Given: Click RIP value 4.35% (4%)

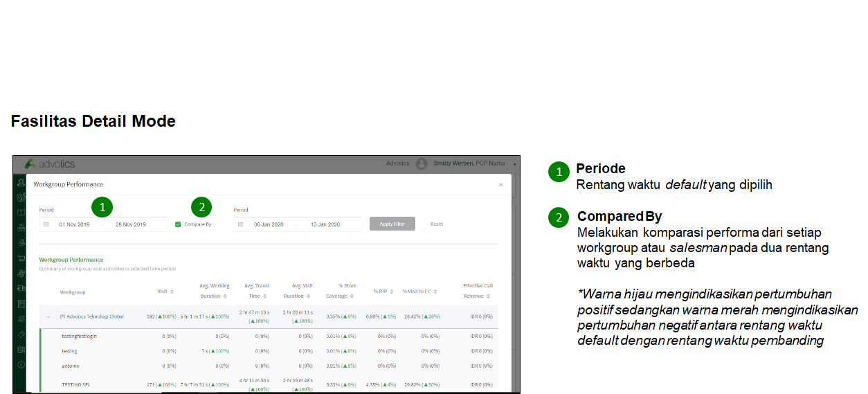Looking at the screenshot, I should 381,384.
